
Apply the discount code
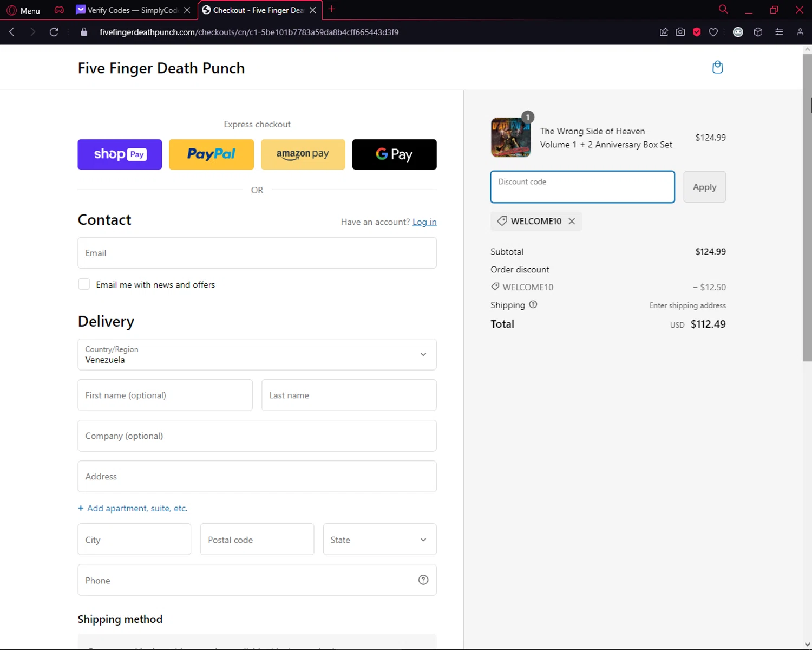[x=704, y=187]
